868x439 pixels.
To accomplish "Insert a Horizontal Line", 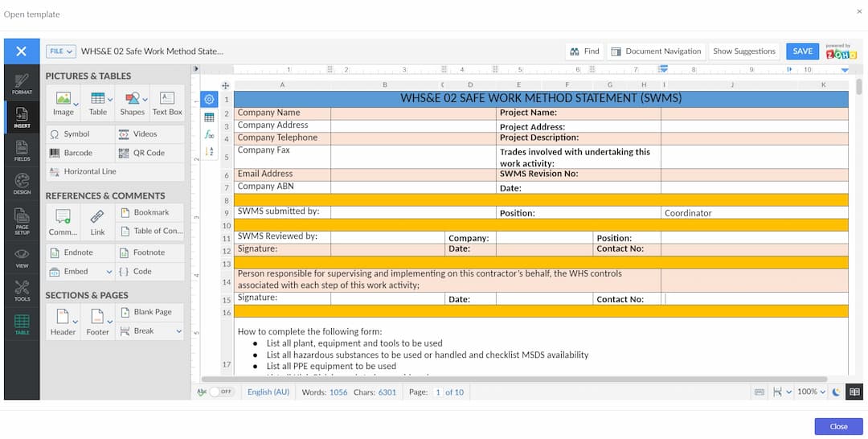I will coord(115,171).
